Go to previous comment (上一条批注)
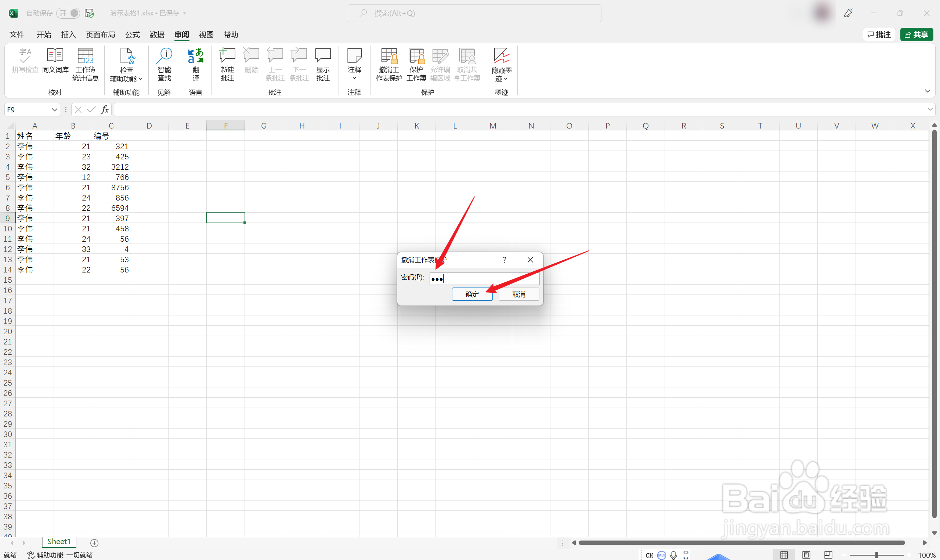 tap(275, 64)
